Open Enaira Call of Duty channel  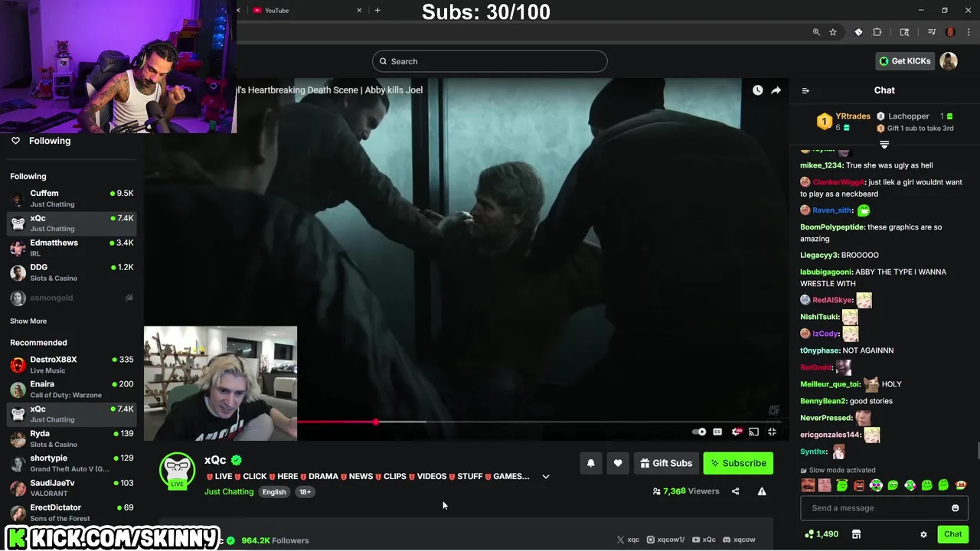(x=72, y=390)
